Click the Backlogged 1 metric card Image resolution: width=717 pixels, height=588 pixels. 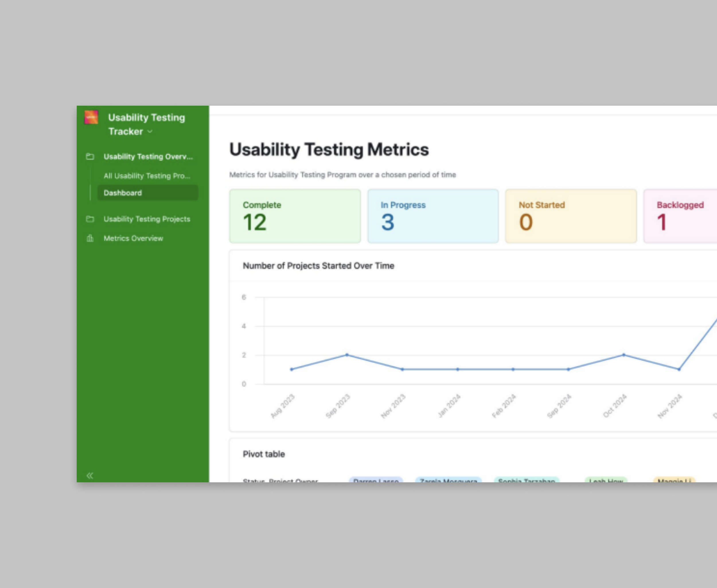(x=681, y=216)
